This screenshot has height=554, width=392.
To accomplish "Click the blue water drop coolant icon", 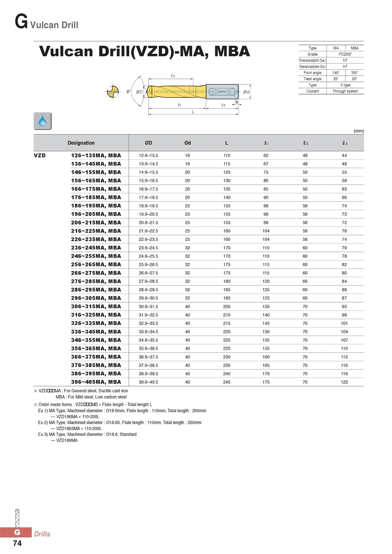I will (x=43, y=121).
